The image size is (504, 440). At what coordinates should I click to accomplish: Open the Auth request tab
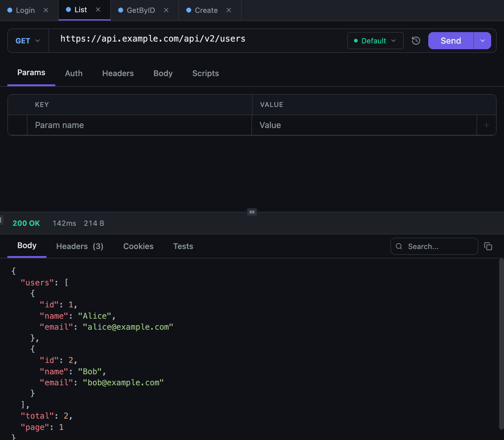[74, 73]
